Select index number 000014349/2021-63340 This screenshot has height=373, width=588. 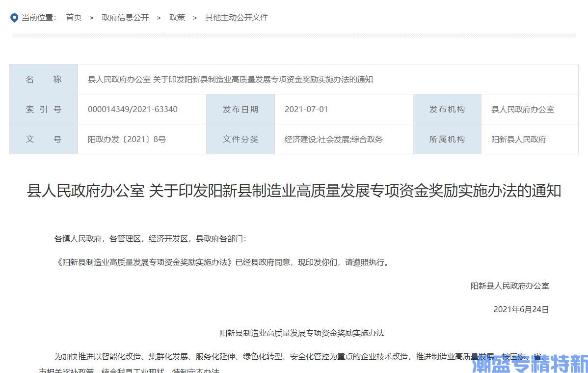pos(133,109)
